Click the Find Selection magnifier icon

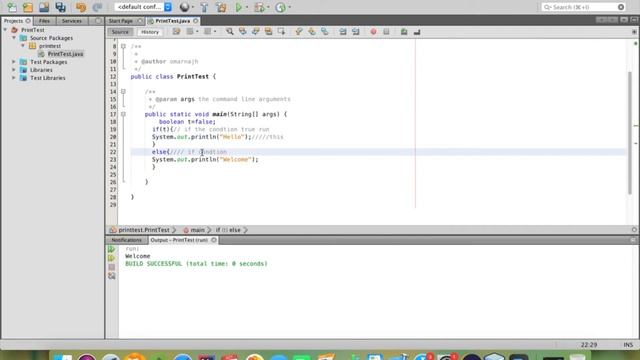pyautogui.click(x=230, y=32)
